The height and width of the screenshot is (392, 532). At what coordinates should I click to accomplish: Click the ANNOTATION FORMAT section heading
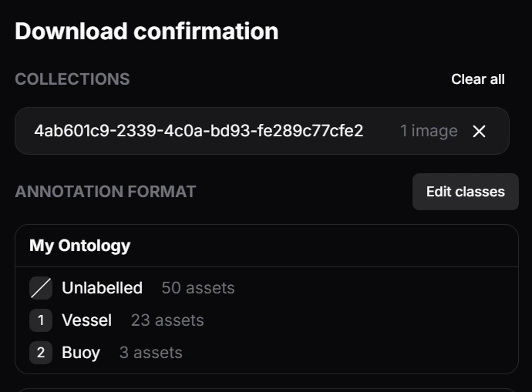(x=105, y=191)
